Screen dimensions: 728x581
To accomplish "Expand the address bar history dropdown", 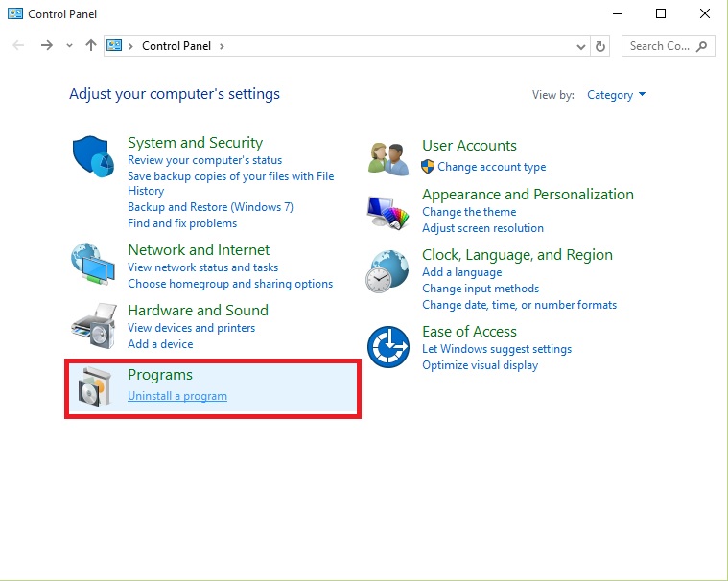I will (581, 46).
